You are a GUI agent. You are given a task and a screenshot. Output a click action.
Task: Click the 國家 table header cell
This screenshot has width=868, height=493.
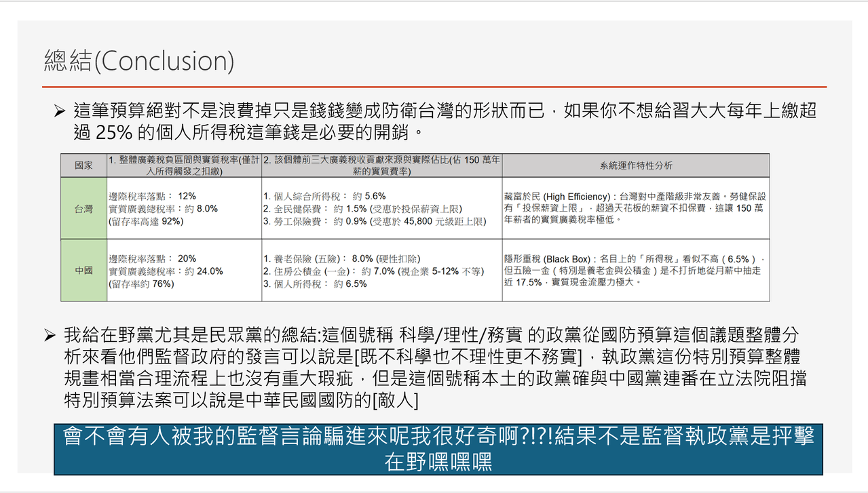click(84, 165)
